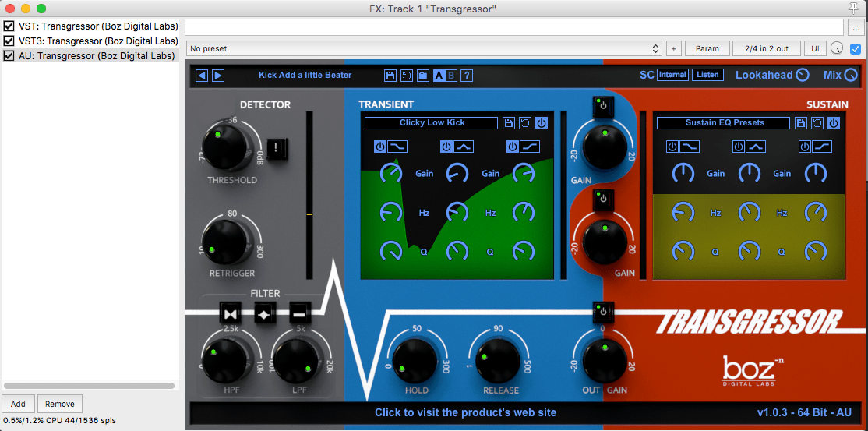Select Transient high-shelf filter shape
Viewport: 868px width, 431px height.
point(530,147)
